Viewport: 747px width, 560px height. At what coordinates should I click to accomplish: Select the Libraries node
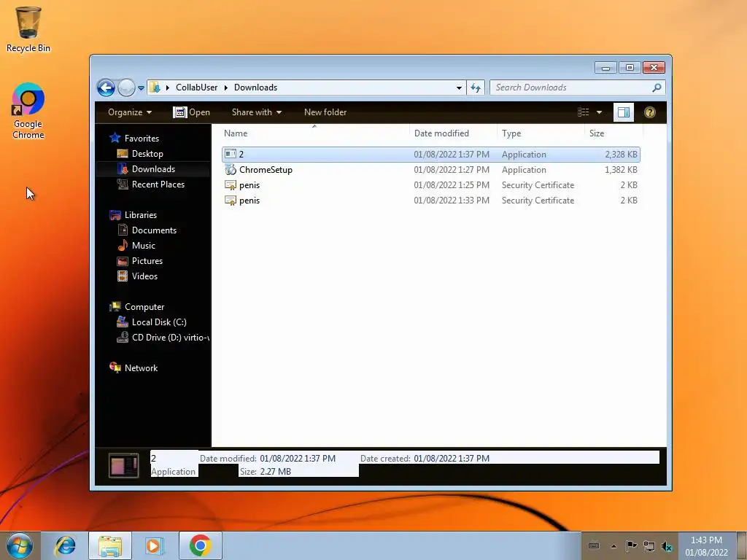coord(141,215)
